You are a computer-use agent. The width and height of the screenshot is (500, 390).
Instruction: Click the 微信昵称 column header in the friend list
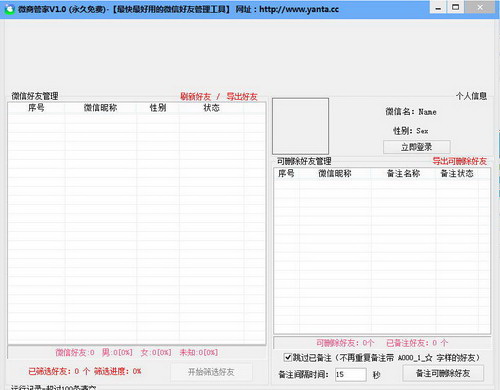[x=100, y=108]
